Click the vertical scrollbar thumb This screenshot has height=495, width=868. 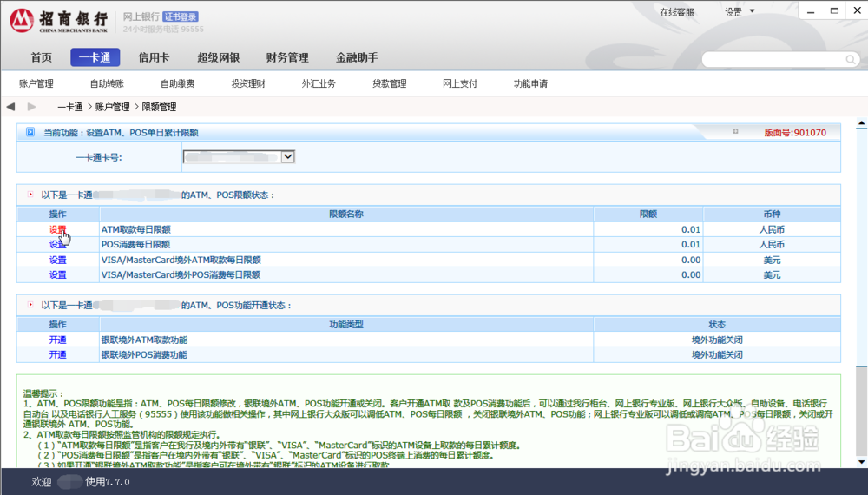tap(861, 410)
